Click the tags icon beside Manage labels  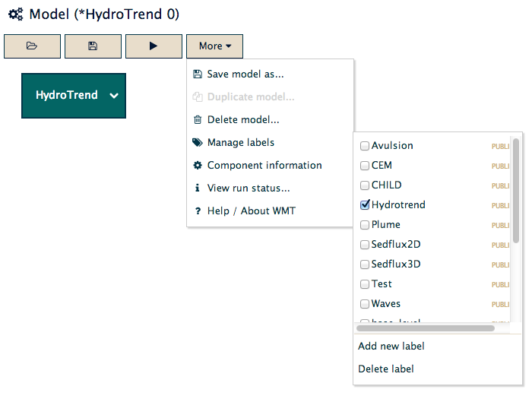click(x=198, y=143)
